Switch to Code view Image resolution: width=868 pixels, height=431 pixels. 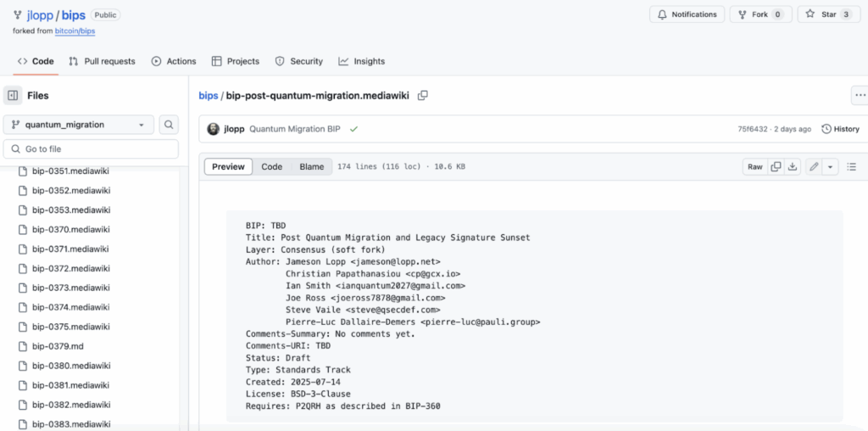point(271,167)
